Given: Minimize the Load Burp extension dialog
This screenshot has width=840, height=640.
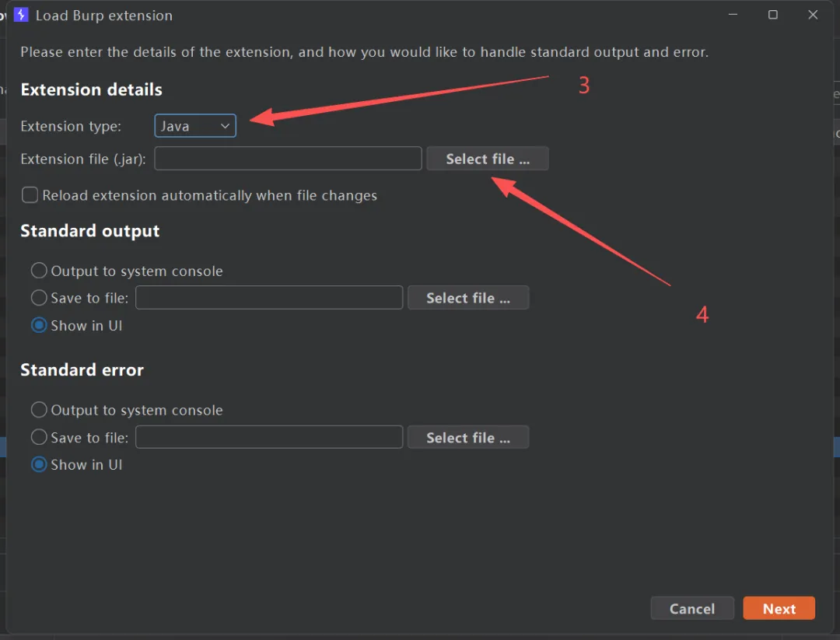Looking at the screenshot, I should (733, 15).
